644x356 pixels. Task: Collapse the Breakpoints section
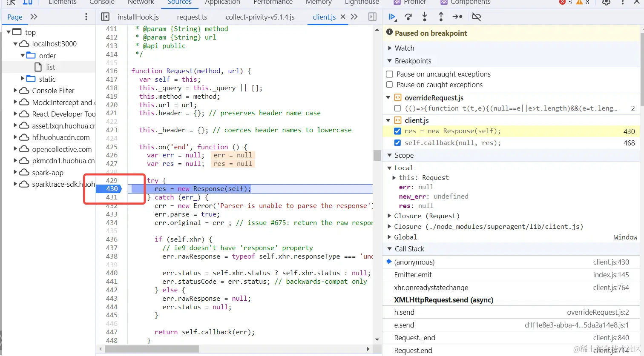(x=389, y=61)
